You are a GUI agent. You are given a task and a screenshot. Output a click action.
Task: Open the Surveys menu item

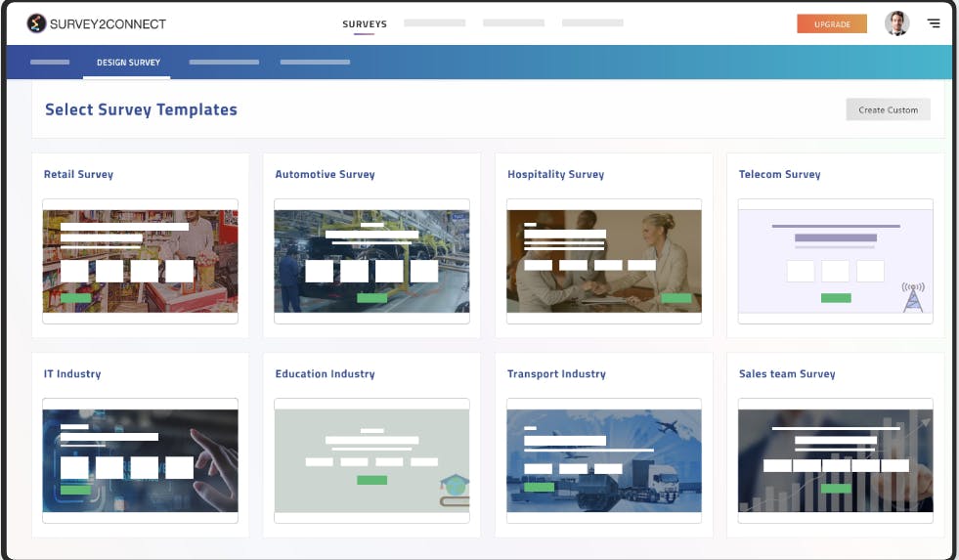point(365,23)
